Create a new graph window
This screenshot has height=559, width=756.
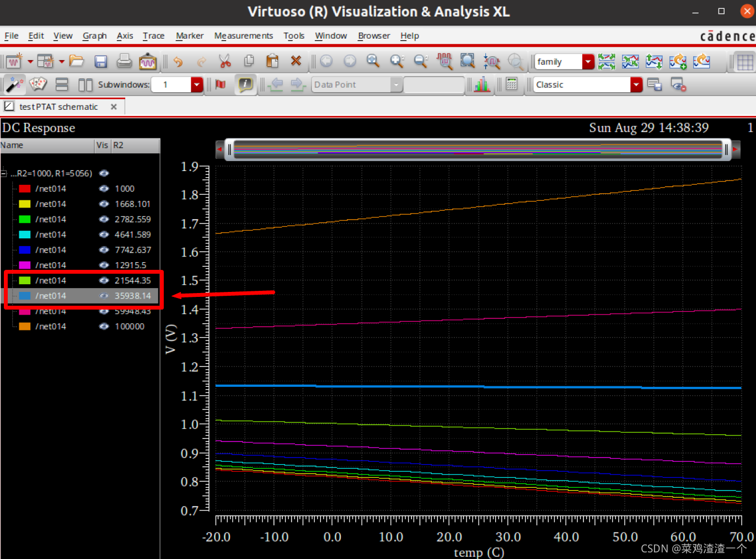pyautogui.click(x=14, y=61)
